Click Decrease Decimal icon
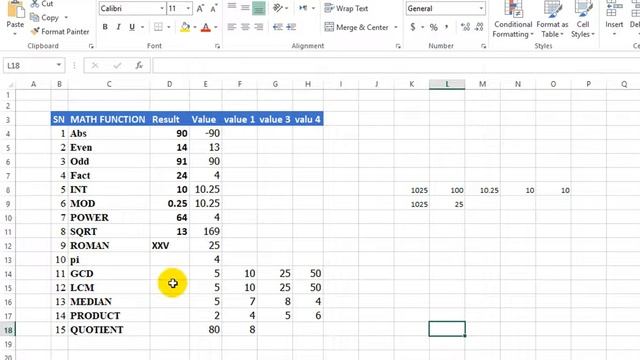Image resolution: width=640 pixels, height=360 pixels. (x=479, y=27)
